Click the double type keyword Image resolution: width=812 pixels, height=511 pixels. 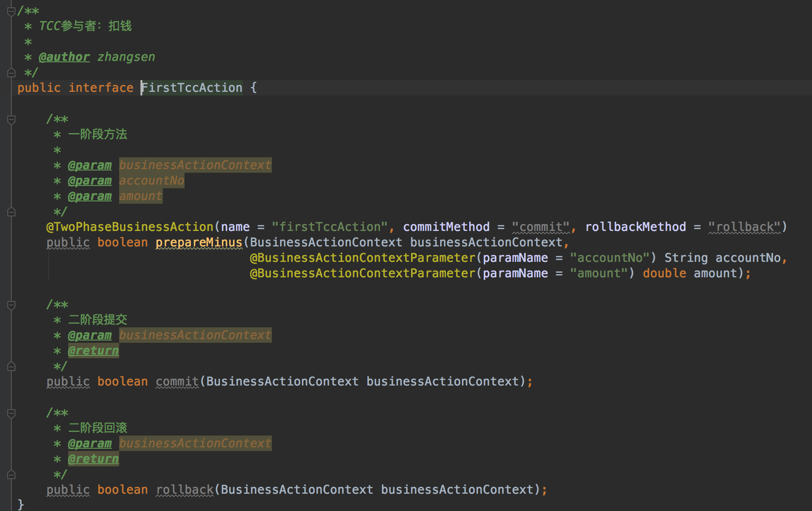click(x=664, y=273)
